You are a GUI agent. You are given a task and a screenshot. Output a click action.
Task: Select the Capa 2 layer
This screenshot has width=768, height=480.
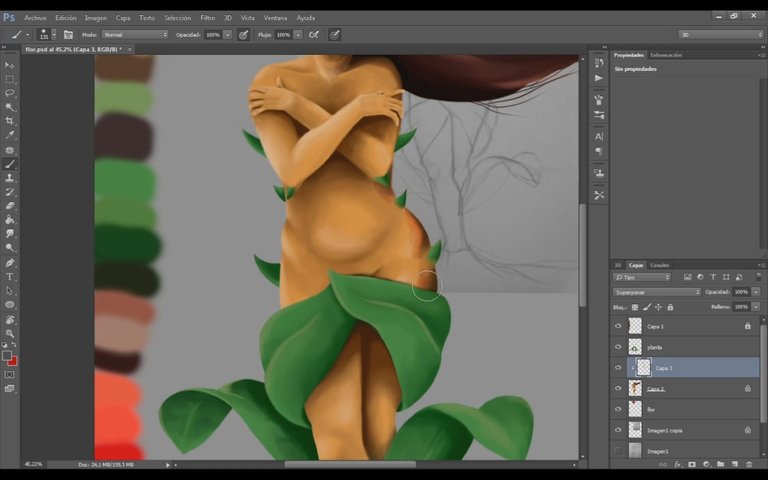pyautogui.click(x=693, y=388)
